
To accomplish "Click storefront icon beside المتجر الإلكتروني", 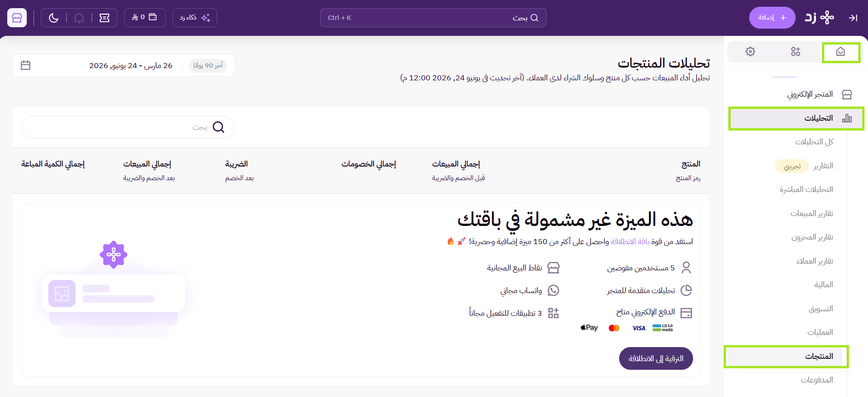I will [x=847, y=94].
